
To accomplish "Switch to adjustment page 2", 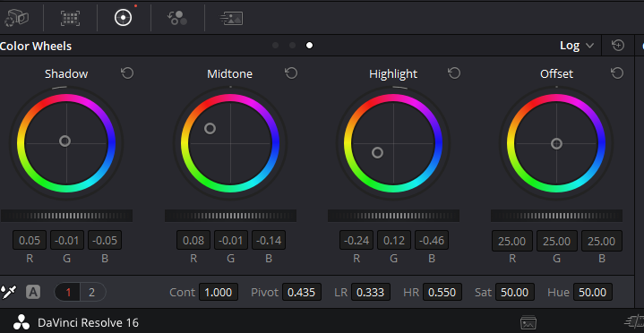I will click(x=92, y=293).
